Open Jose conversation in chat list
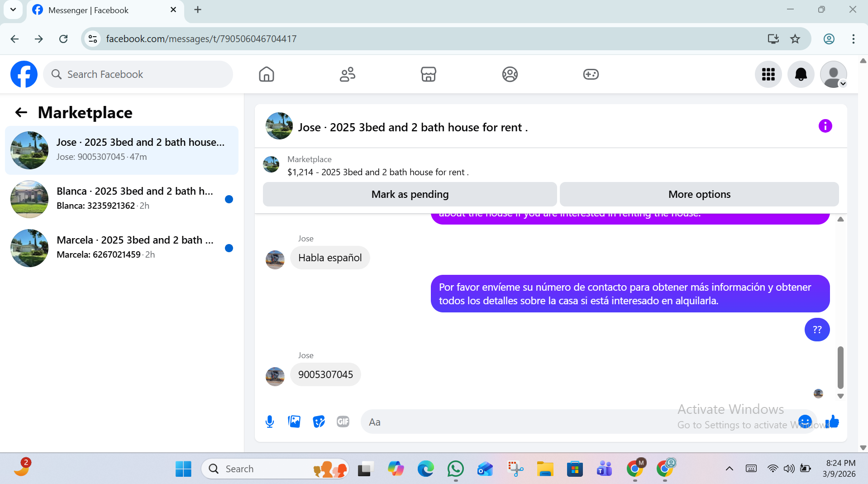The height and width of the screenshot is (484, 868). click(x=122, y=150)
